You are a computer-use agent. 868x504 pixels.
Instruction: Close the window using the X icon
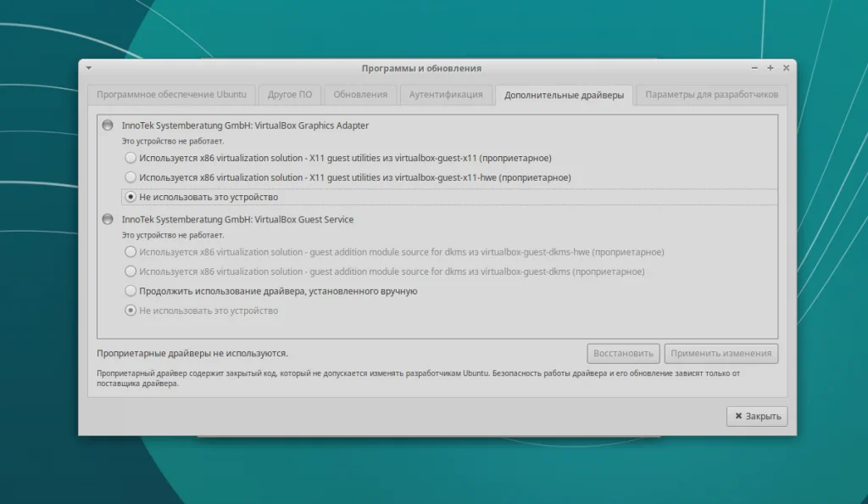(x=786, y=68)
